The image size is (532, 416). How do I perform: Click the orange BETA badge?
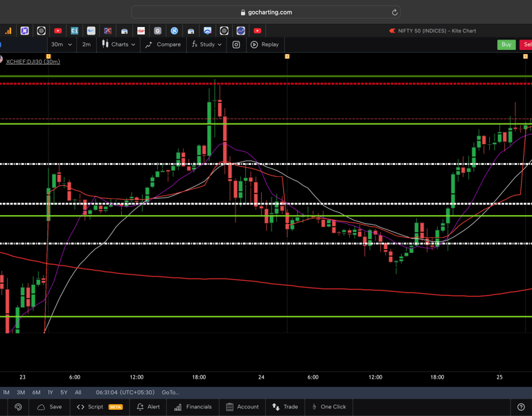tap(116, 407)
